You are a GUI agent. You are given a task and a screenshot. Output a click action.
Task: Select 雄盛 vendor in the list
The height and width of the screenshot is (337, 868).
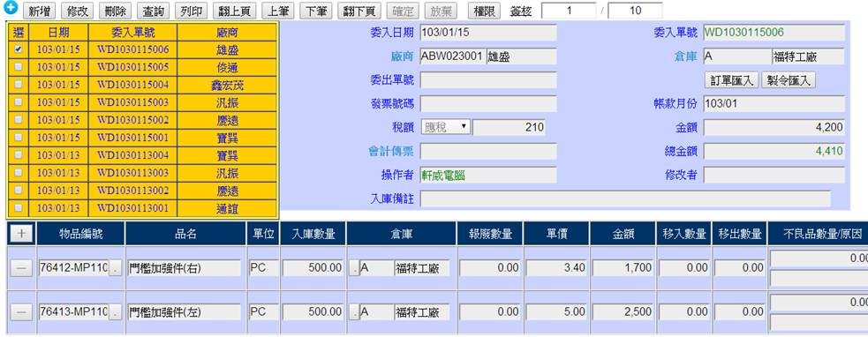227,49
